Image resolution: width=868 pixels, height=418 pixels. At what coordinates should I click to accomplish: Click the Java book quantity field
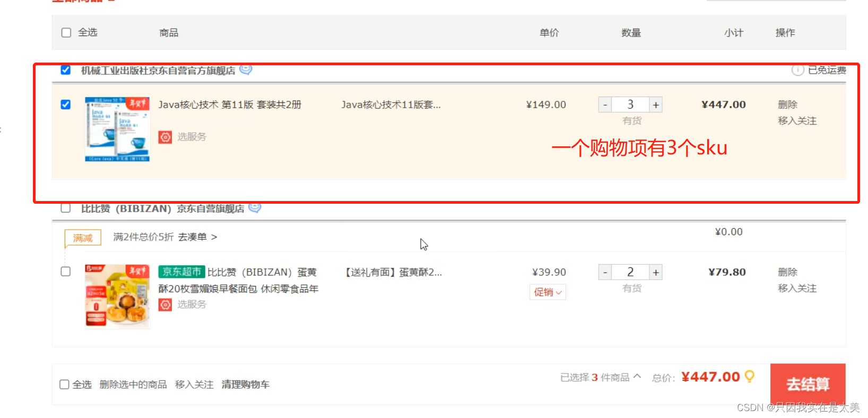(x=630, y=105)
